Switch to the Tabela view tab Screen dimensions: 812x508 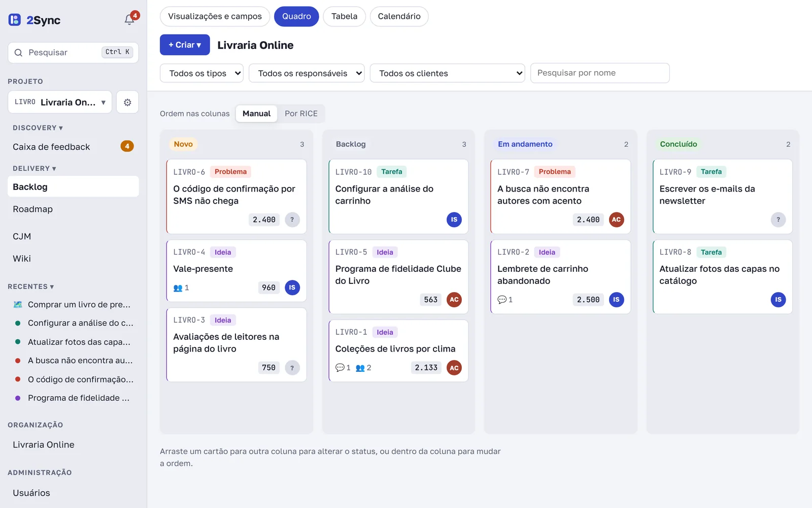click(x=344, y=16)
